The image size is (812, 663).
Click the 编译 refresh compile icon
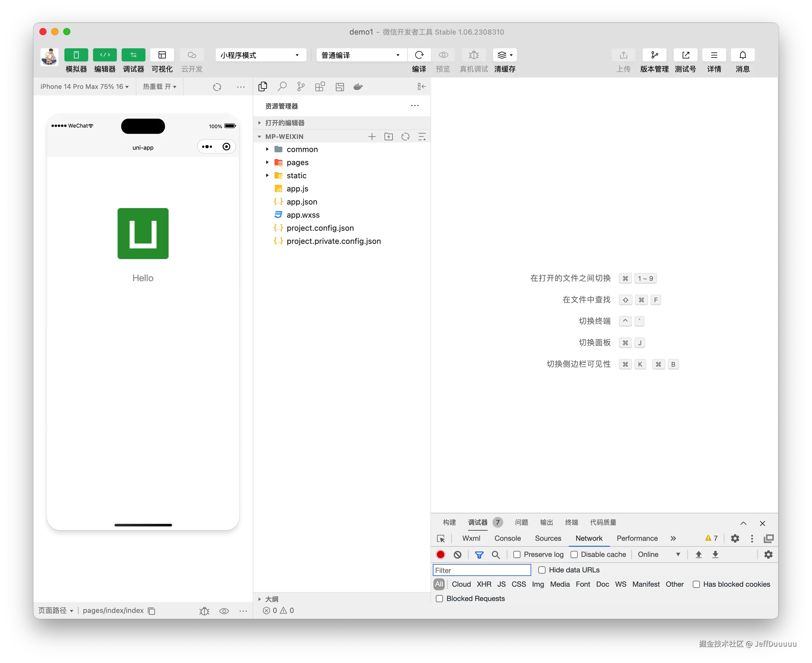click(419, 55)
